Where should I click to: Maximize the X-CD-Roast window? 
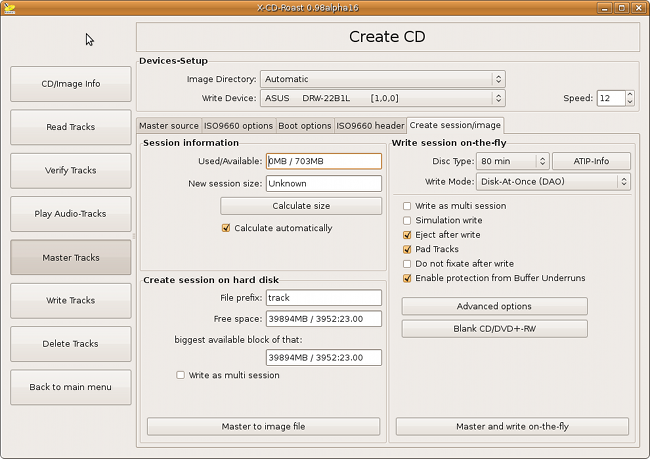pyautogui.click(x=622, y=8)
